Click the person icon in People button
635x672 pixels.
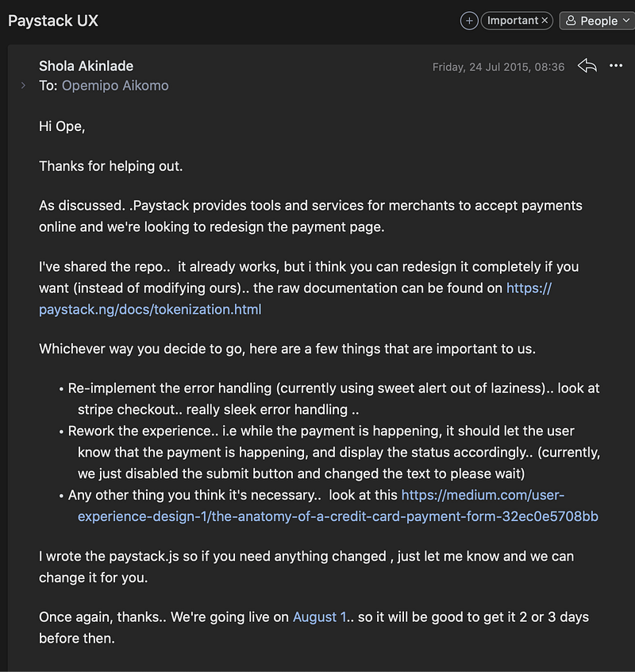pyautogui.click(x=571, y=21)
